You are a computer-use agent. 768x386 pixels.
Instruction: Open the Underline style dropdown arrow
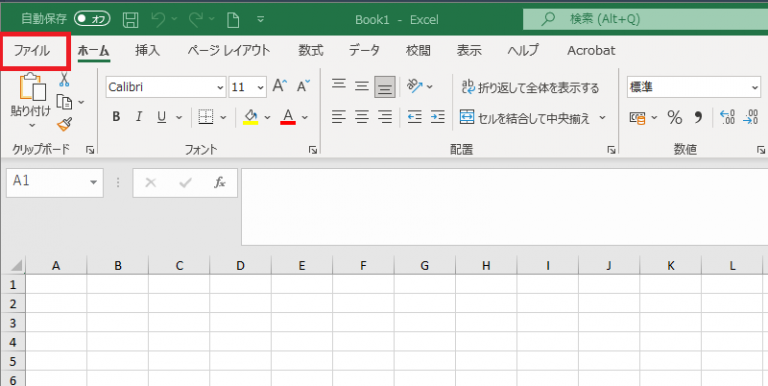(x=179, y=117)
